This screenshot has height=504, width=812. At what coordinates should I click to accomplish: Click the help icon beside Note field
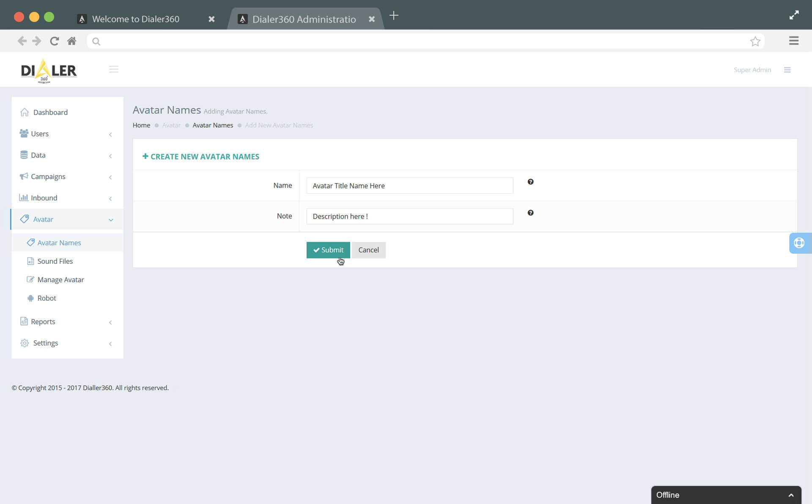530,213
